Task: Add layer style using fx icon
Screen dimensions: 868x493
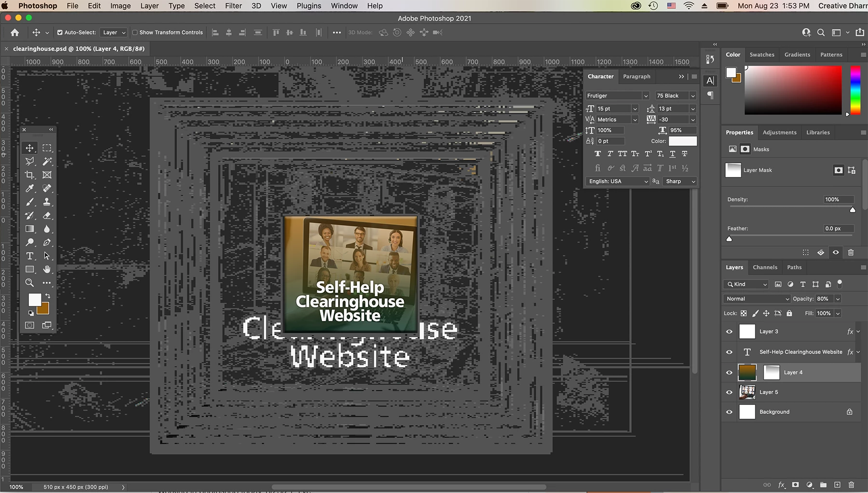Action: [x=781, y=485]
